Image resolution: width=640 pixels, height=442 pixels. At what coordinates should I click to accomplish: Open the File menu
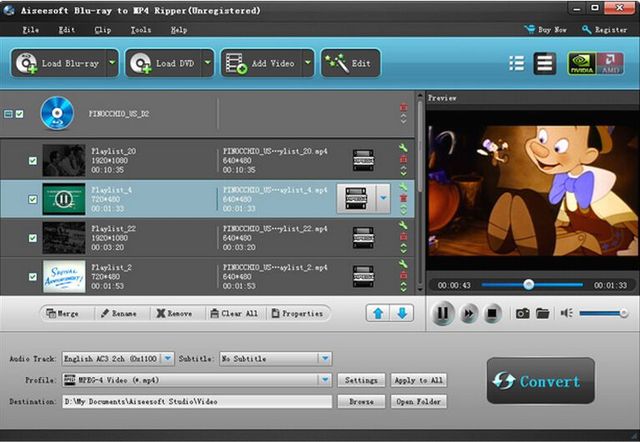pos(31,30)
